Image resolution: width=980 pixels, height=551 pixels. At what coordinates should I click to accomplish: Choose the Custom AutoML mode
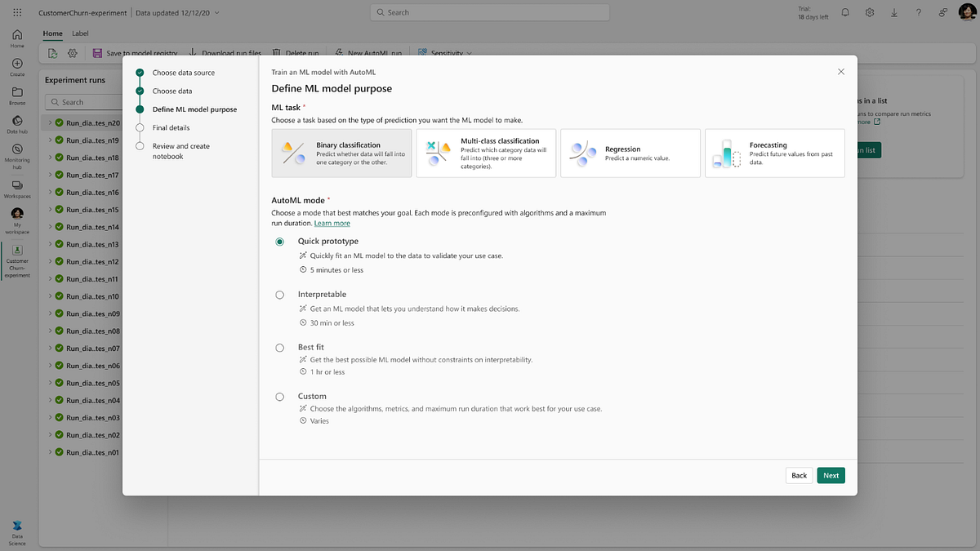point(280,397)
